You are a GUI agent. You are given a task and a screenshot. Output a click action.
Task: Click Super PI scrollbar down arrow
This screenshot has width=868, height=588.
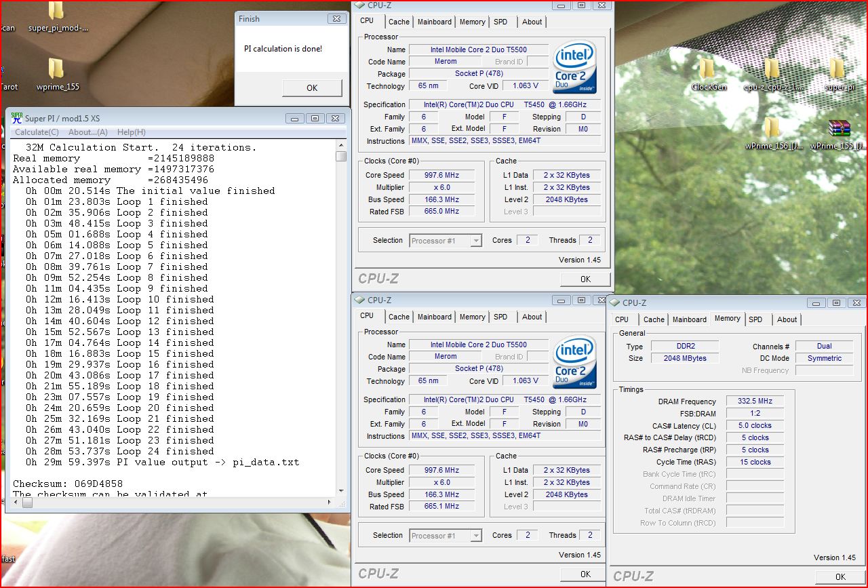[x=341, y=491]
